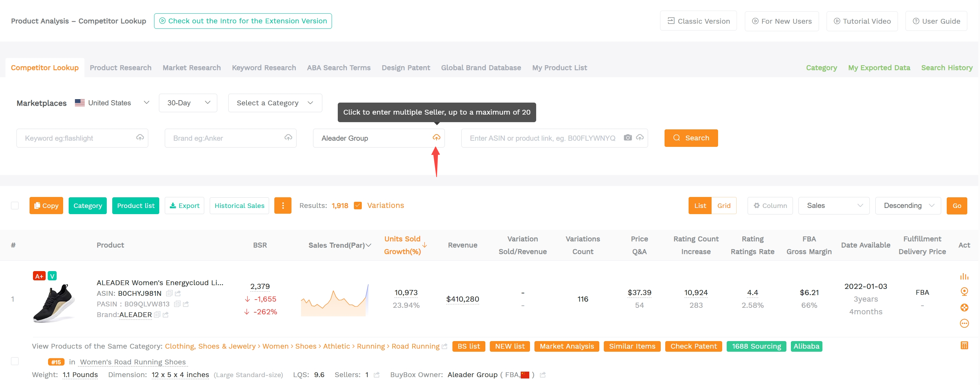Open the bar chart action icon for product 1
Image resolution: width=980 pixels, height=385 pixels.
click(964, 276)
